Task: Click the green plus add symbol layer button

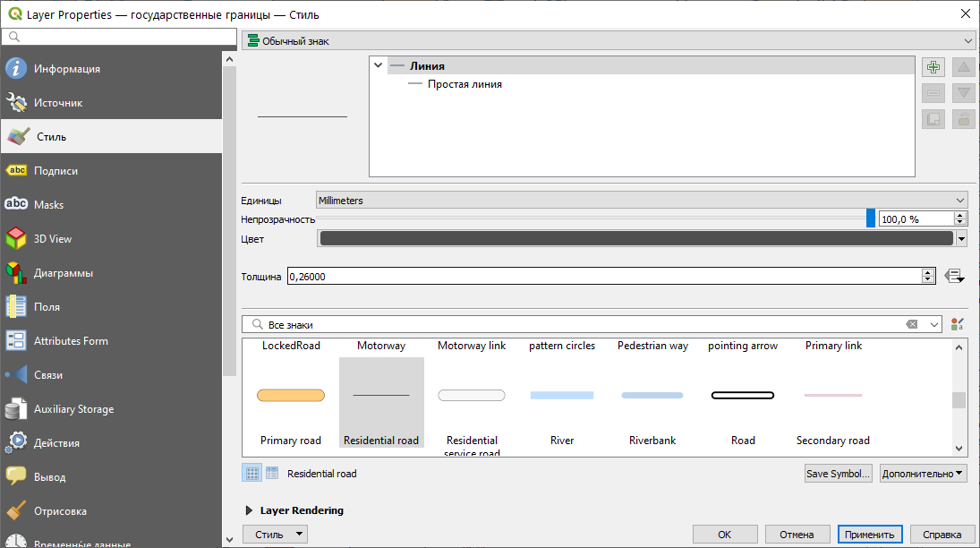Action: tap(933, 67)
